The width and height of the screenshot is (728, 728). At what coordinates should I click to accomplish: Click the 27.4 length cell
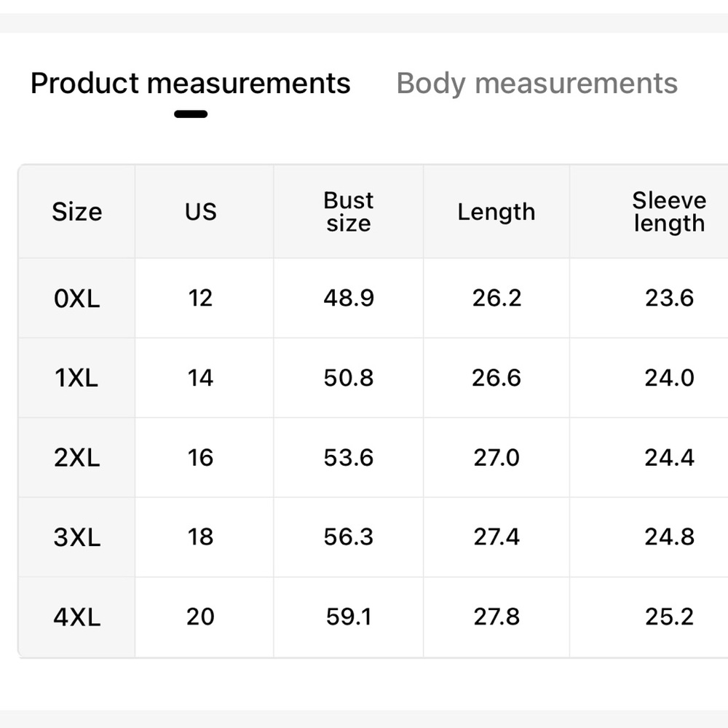coord(496,537)
